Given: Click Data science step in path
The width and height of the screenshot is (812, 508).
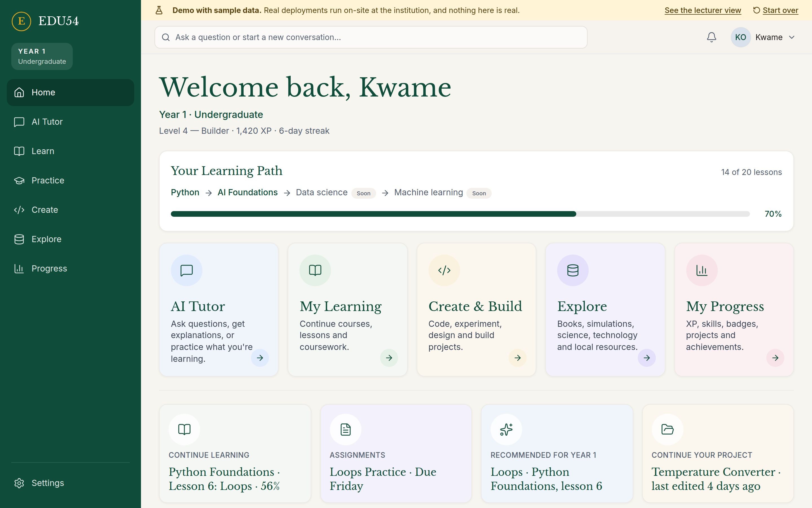Looking at the screenshot, I should click(321, 192).
